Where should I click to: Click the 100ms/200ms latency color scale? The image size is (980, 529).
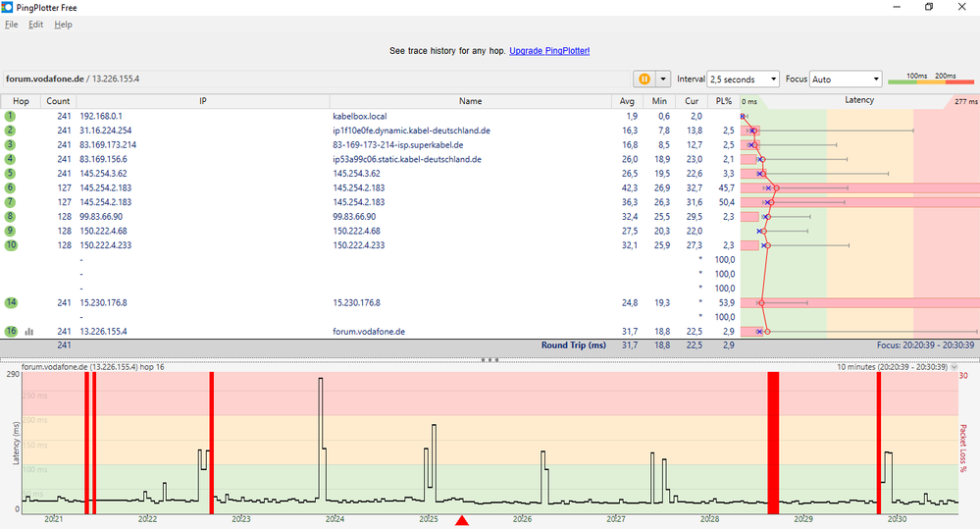(x=931, y=79)
